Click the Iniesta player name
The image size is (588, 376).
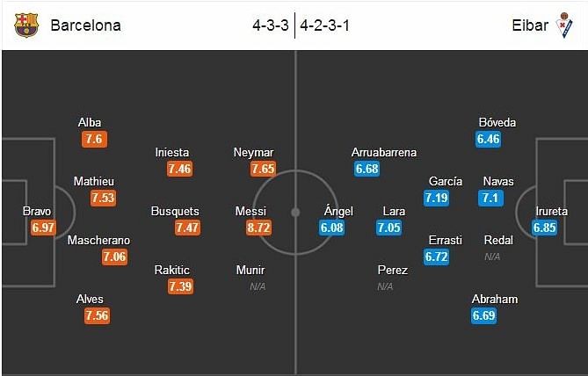pos(172,152)
